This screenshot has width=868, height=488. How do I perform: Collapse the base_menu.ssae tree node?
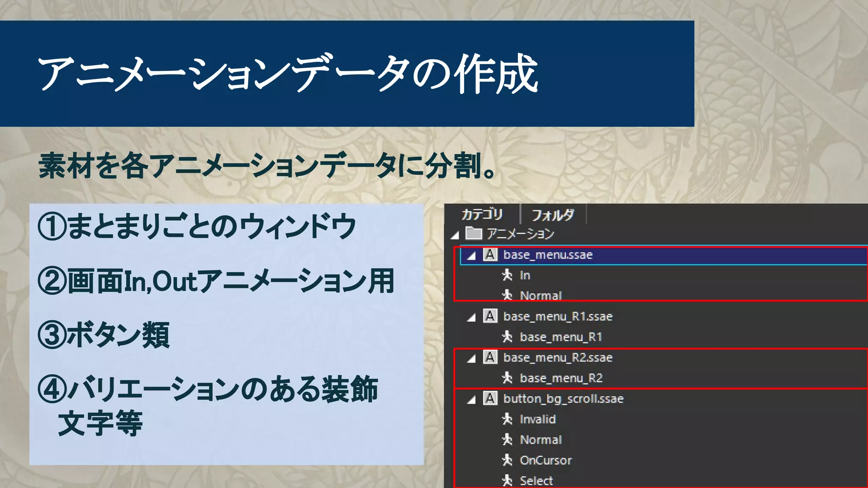pos(471,256)
